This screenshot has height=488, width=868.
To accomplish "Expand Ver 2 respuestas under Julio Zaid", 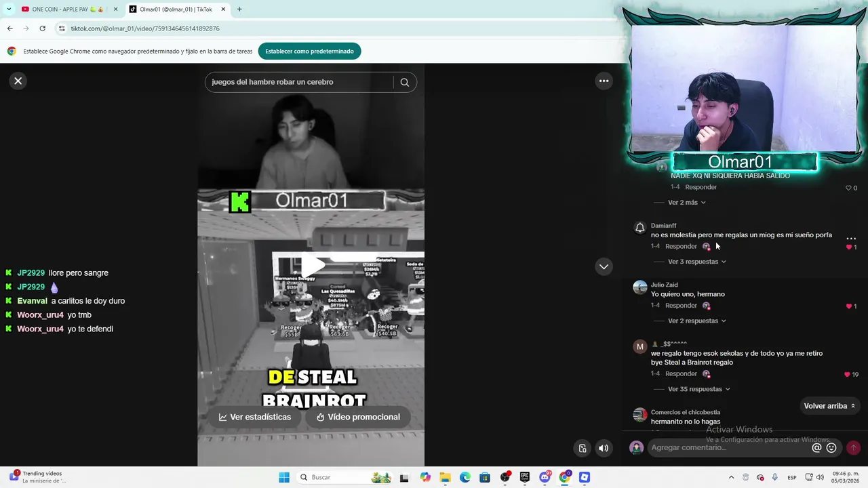I will point(697,321).
